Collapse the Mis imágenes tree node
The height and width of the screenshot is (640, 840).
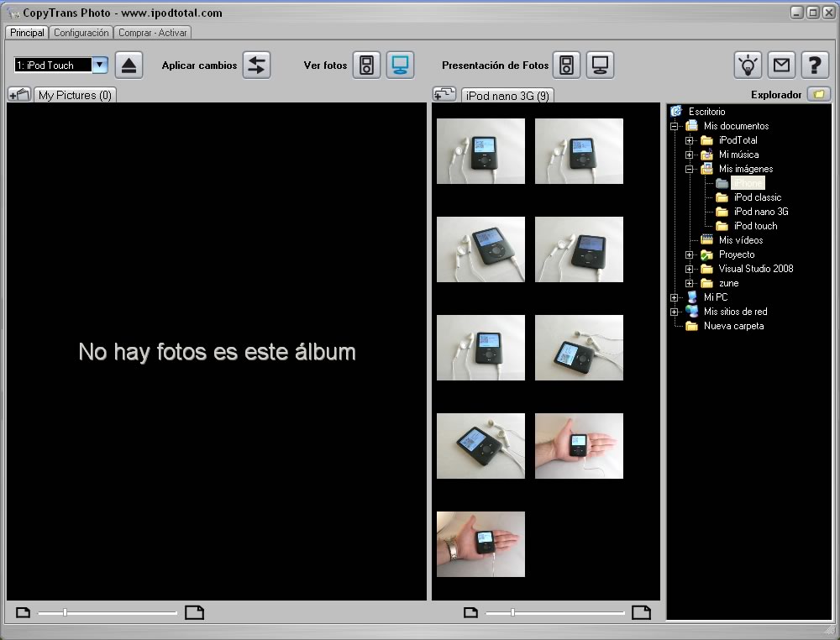click(x=689, y=169)
